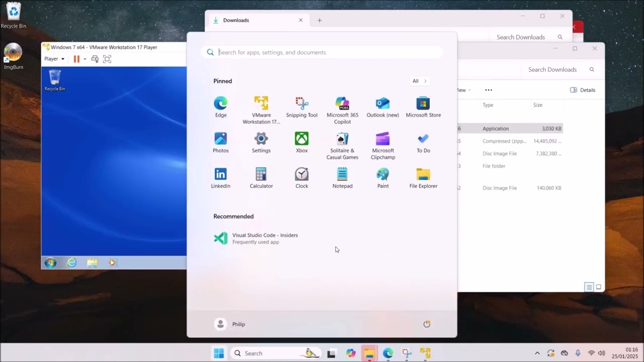Launch the Xbox pinned app
Image resolution: width=644 pixels, height=362 pixels.
click(302, 143)
